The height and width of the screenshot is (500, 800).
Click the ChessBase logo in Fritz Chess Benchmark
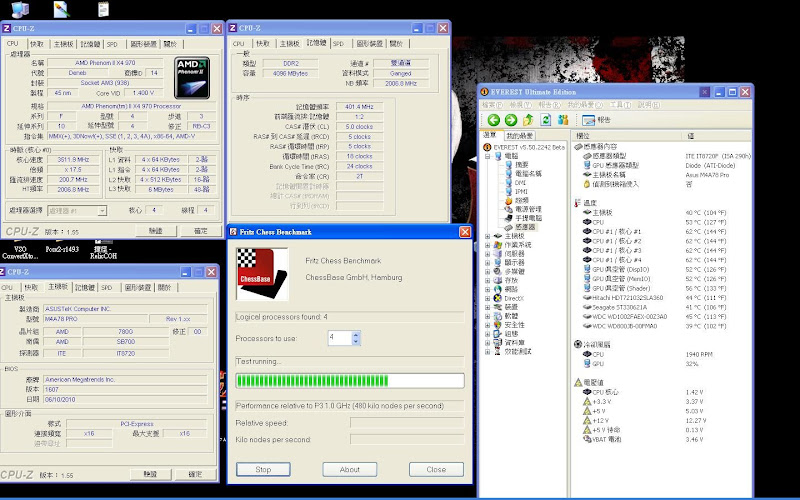pos(262,274)
